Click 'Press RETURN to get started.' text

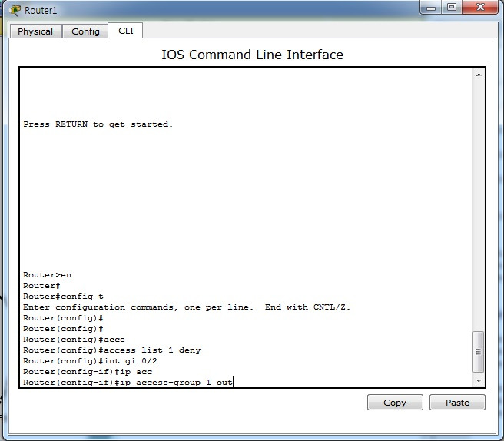click(x=98, y=124)
